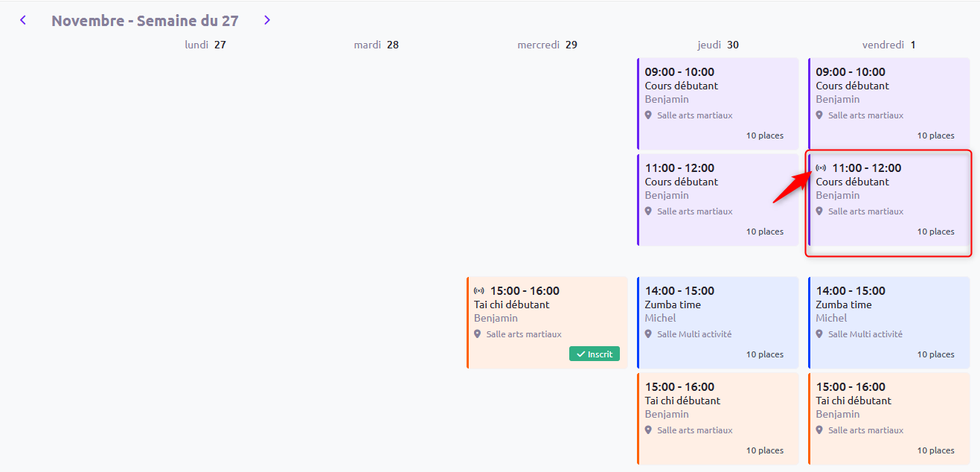
Task: Select the mercredi 29 day header
Action: [548, 45]
